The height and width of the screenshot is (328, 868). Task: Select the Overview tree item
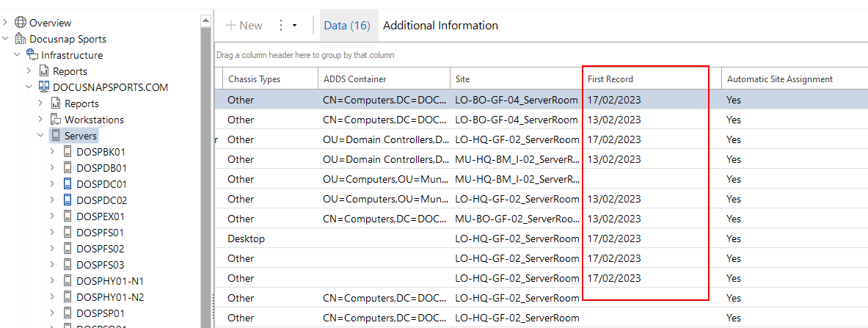[x=51, y=23]
